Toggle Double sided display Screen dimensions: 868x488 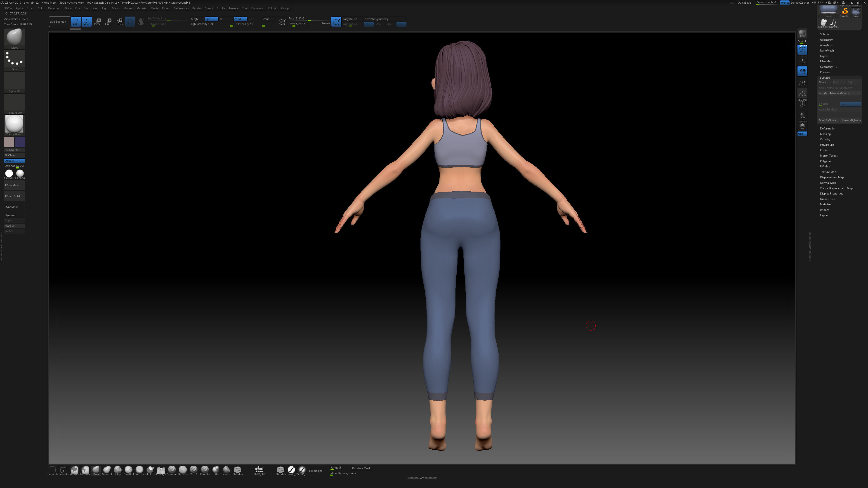coord(14,161)
